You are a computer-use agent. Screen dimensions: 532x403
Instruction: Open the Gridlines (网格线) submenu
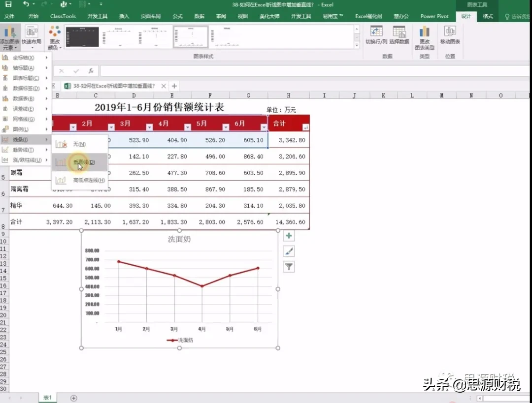(x=25, y=119)
